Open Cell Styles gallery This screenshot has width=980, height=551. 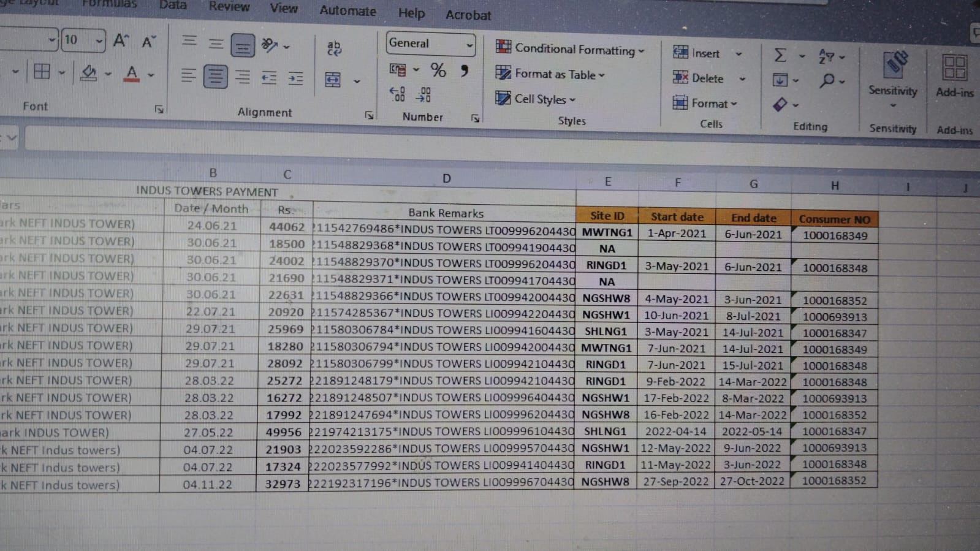(536, 99)
